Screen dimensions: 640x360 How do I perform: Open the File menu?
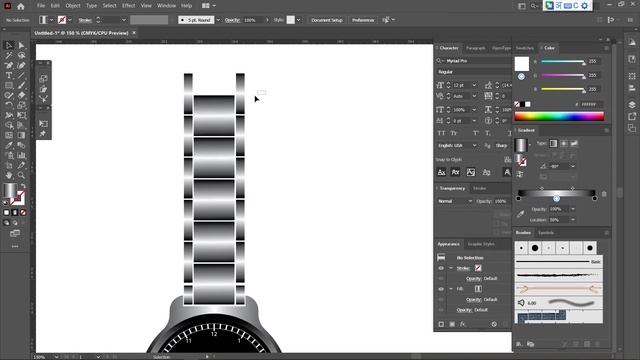pos(41,6)
